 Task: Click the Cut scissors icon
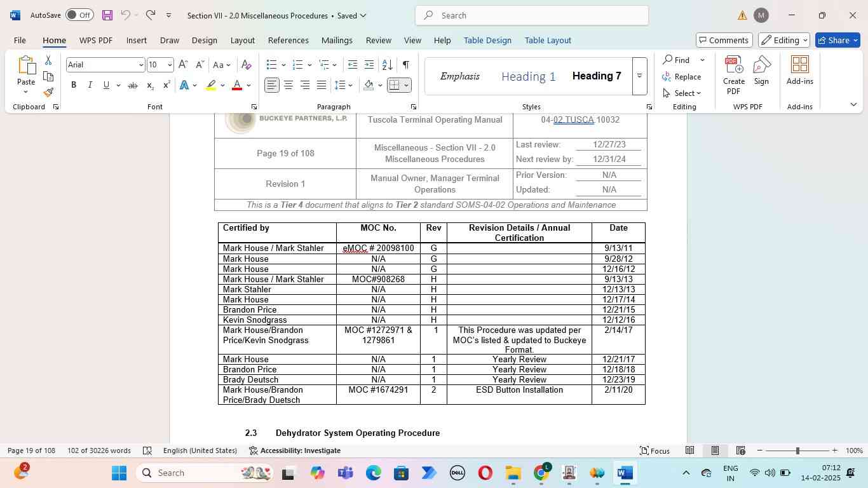48,60
